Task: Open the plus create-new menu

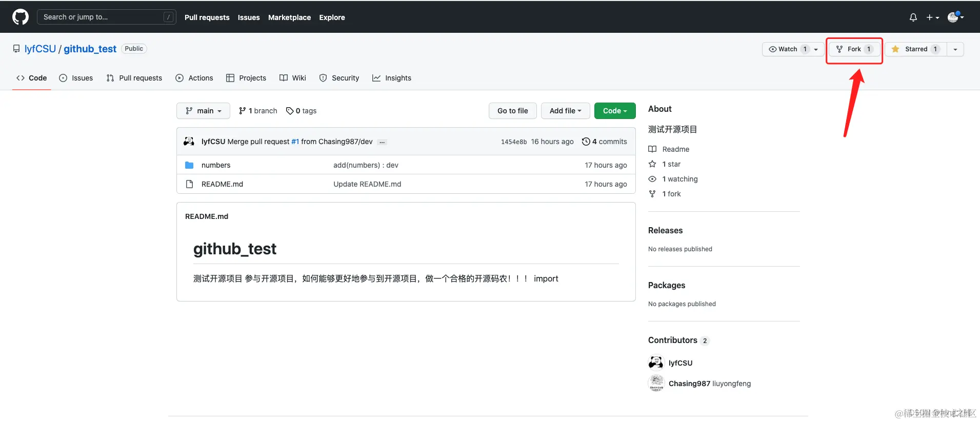Action: pos(932,17)
